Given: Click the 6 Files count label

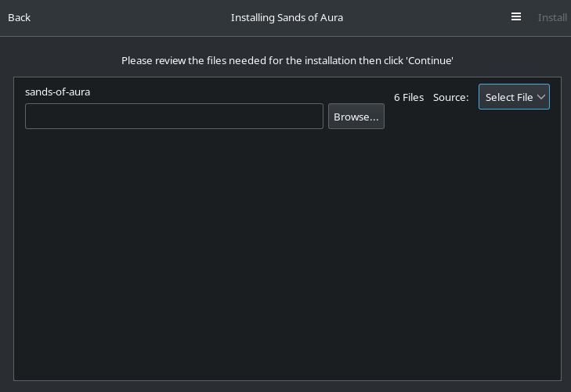Looking at the screenshot, I should point(409,97).
